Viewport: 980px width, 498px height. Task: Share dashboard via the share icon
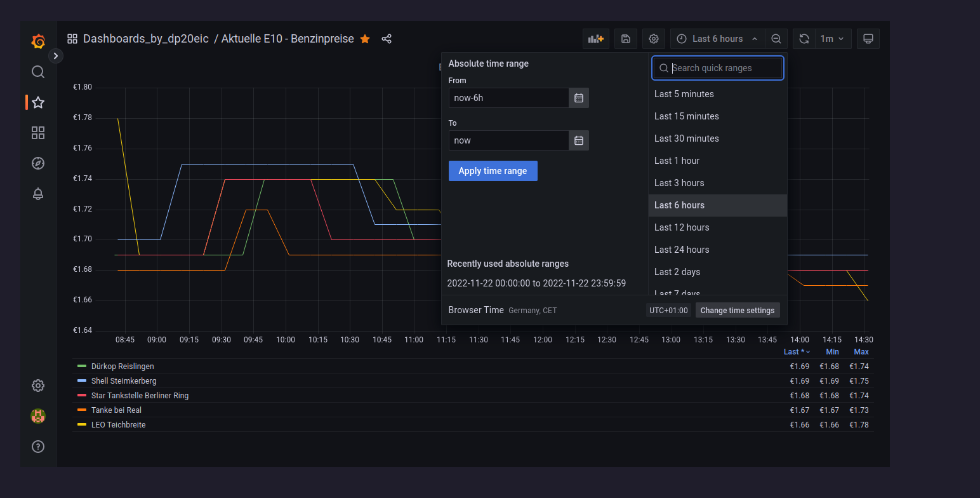point(387,39)
